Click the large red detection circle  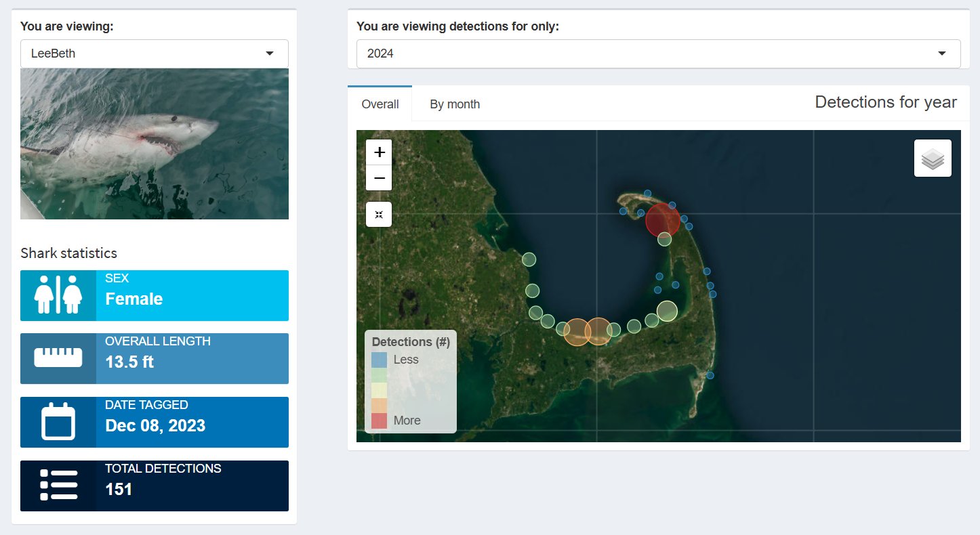pos(662,219)
